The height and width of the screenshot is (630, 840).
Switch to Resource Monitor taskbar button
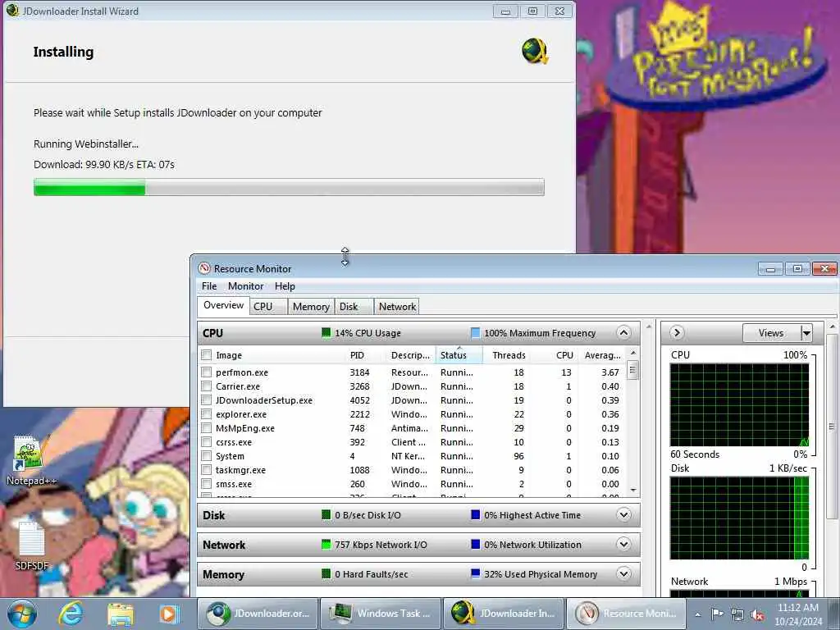point(626,614)
